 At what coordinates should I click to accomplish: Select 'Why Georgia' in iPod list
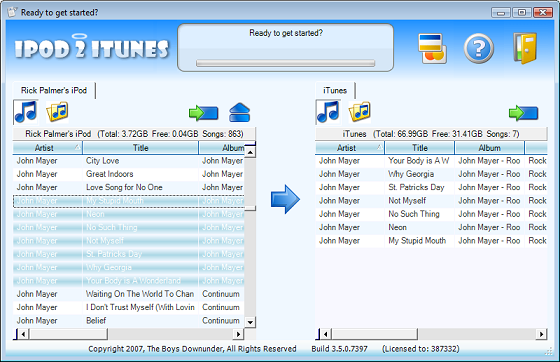129,267
